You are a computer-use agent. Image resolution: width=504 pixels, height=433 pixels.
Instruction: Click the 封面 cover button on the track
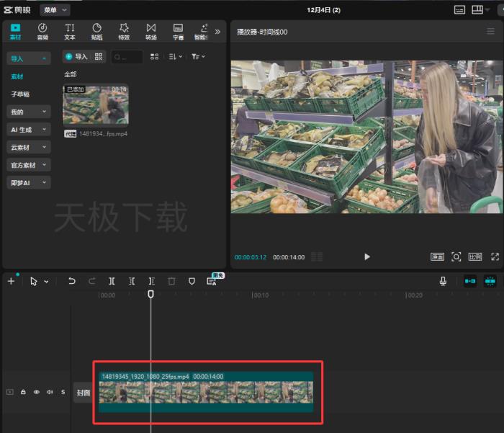coord(84,393)
